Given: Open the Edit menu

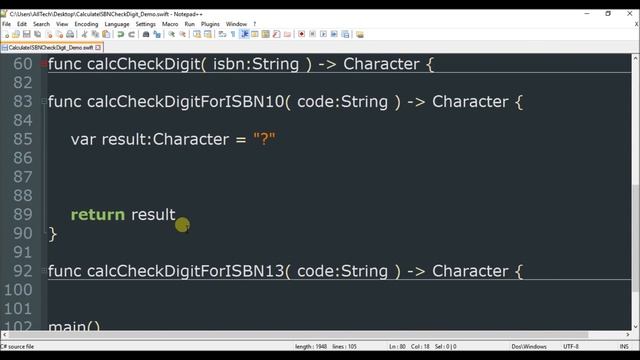Looking at the screenshot, I should tap(22, 24).
